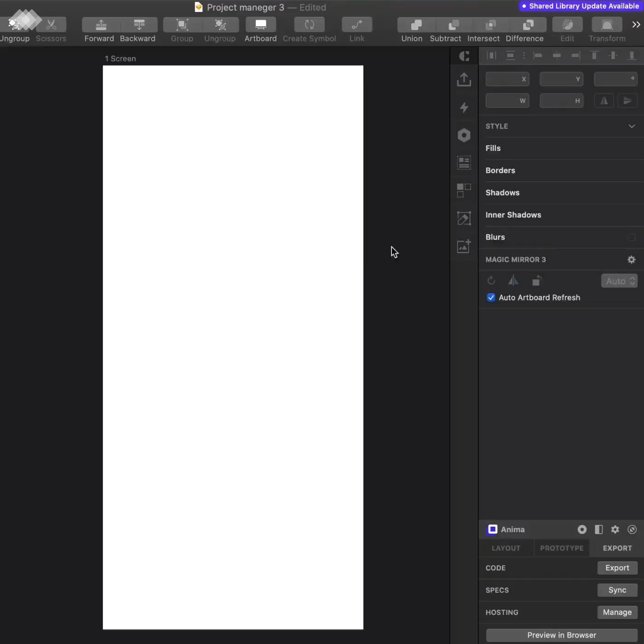
Task: Click the Backward toolbar icon
Action: (139, 25)
